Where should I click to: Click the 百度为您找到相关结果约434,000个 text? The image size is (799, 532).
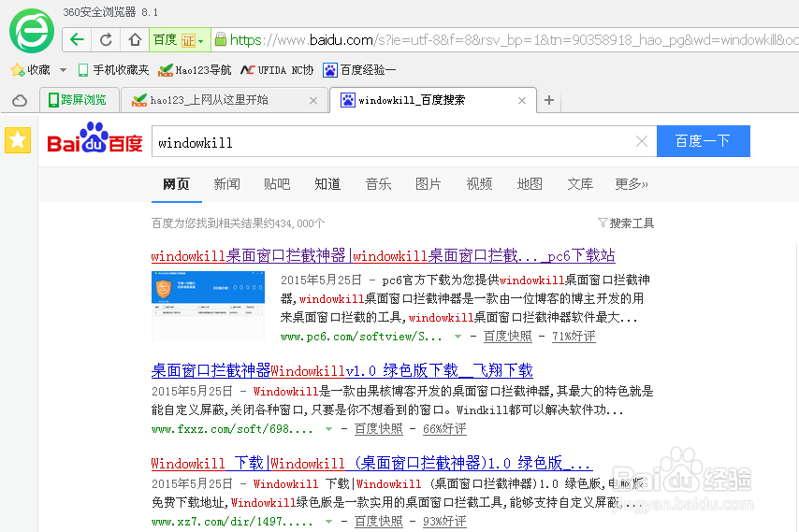(238, 223)
